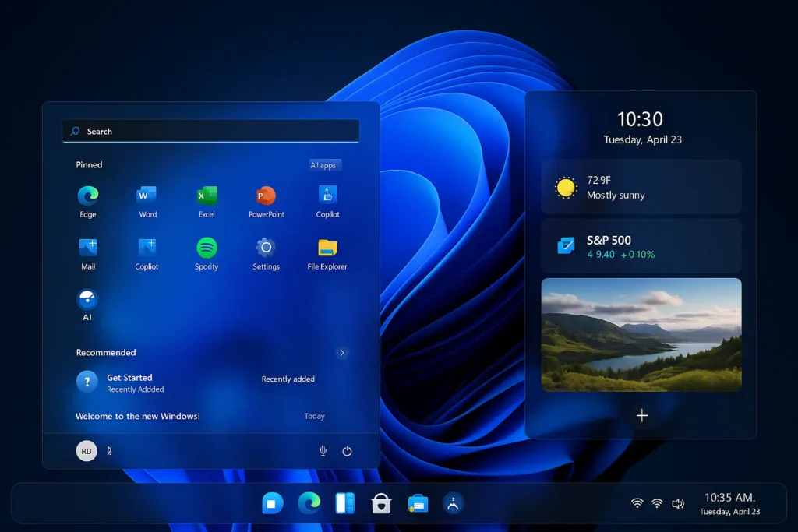The width and height of the screenshot is (798, 532).
Task: Expand the Recommended section chevron
Action: pyautogui.click(x=342, y=352)
